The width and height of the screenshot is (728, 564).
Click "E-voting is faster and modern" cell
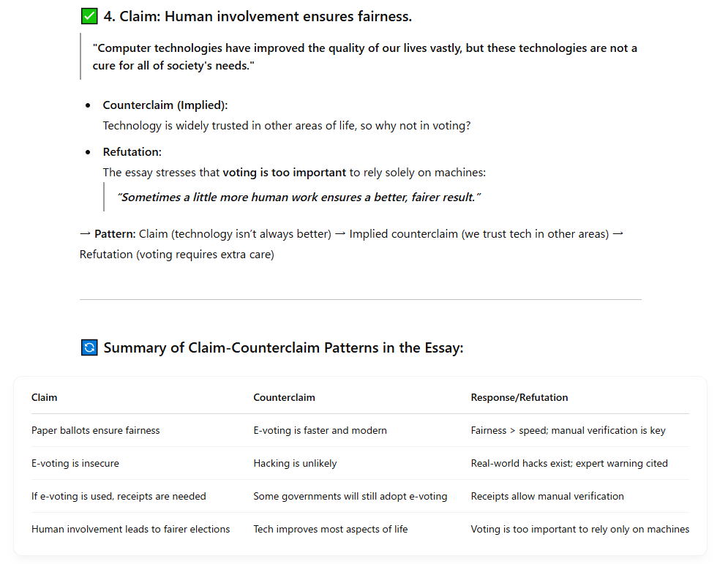click(320, 430)
